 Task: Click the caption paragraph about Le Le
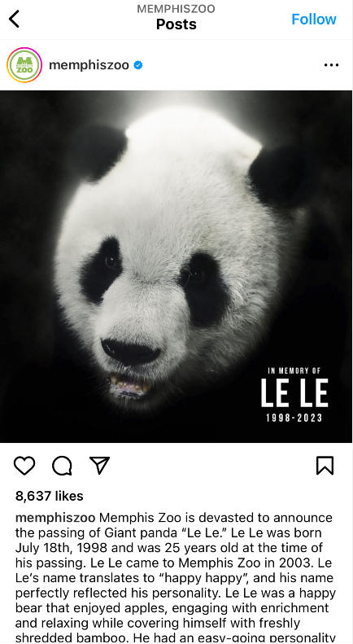pos(176,577)
